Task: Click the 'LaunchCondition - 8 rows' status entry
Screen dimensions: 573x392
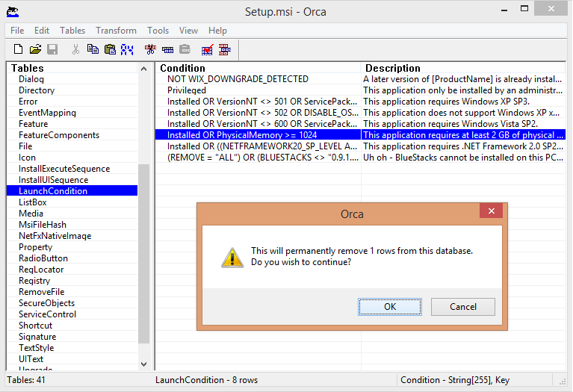Action: 206,380
